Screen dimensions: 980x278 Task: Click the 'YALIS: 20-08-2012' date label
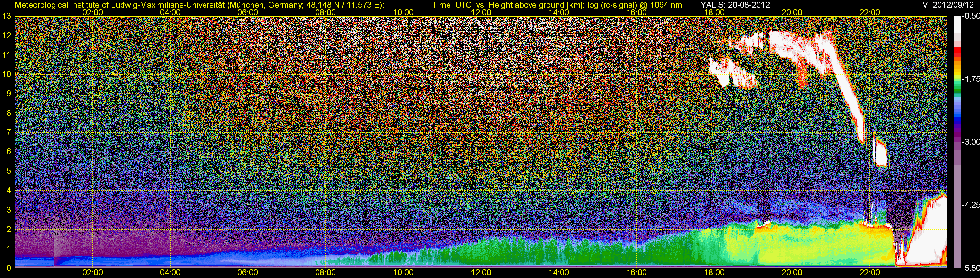tap(735, 5)
